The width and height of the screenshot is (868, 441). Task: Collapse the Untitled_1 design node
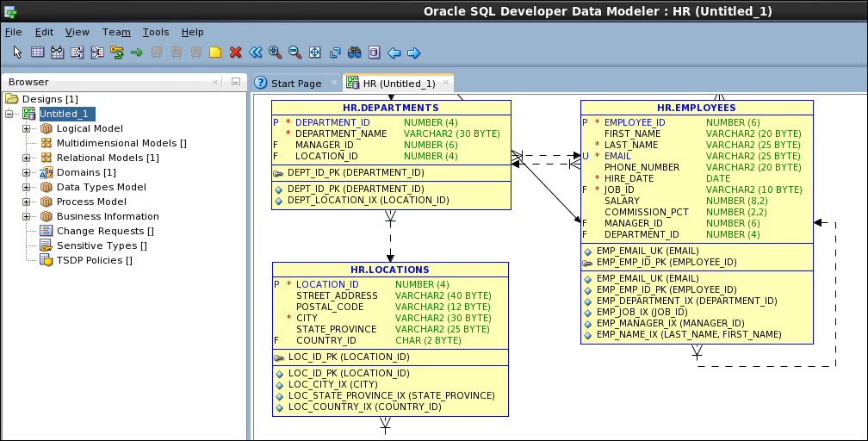tap(10, 114)
